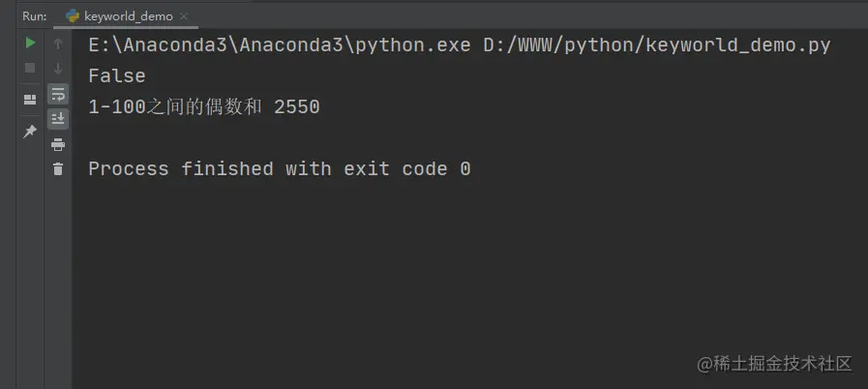Print the console output via printer icon
This screenshot has width=868, height=389.
click(58, 145)
